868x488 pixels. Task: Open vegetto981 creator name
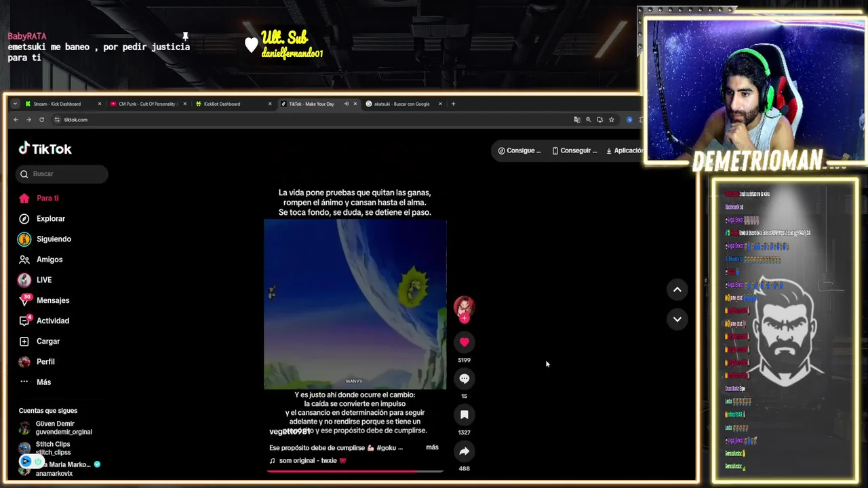tap(290, 432)
